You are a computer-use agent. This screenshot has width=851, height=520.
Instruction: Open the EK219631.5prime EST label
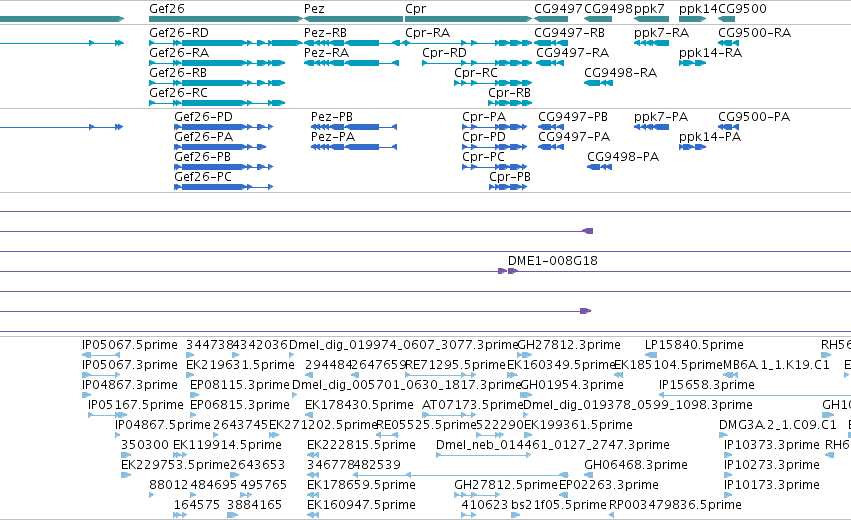pyautogui.click(x=240, y=365)
